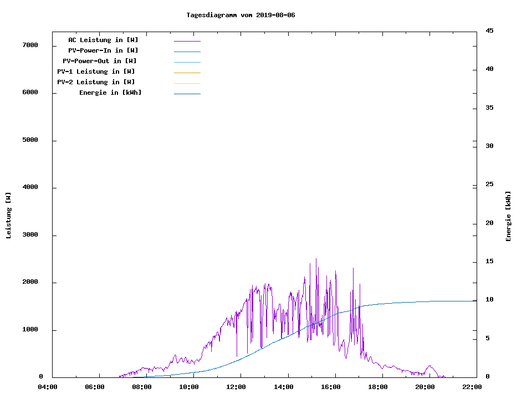The height and width of the screenshot is (399, 532).
Task: Click the 45 tick on the energy axis
Action: tap(489, 30)
